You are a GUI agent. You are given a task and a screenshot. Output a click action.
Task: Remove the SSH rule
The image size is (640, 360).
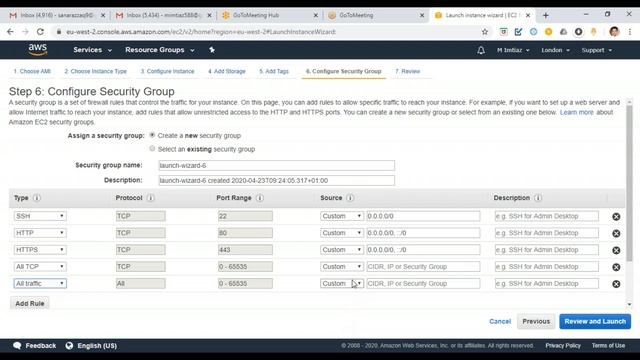pyautogui.click(x=616, y=217)
